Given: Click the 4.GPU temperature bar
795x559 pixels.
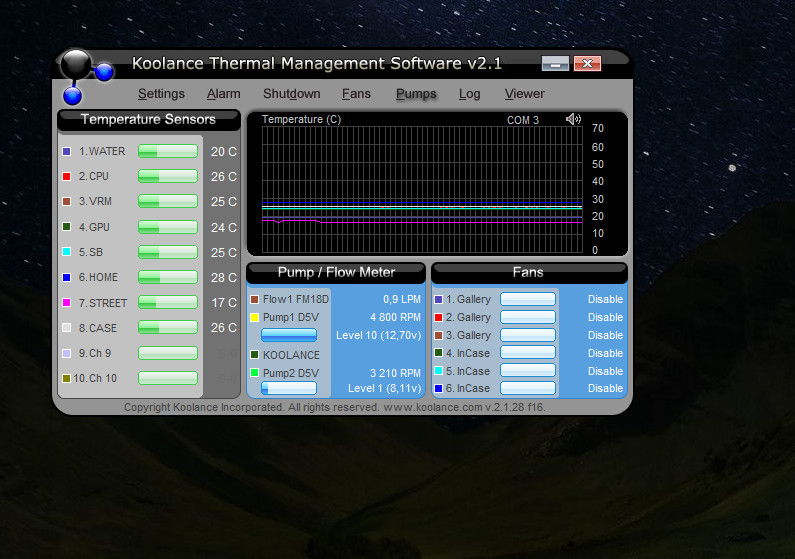Looking at the screenshot, I should 168,227.
